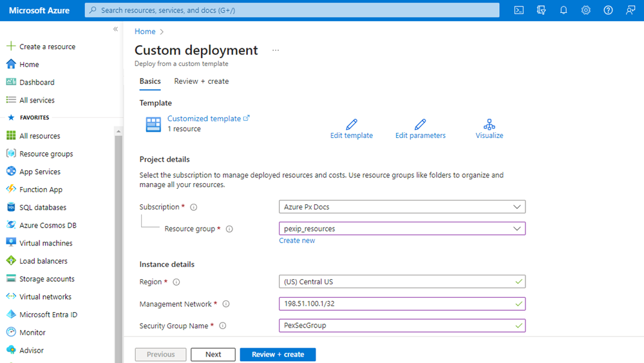Select the Basics tab

[150, 81]
